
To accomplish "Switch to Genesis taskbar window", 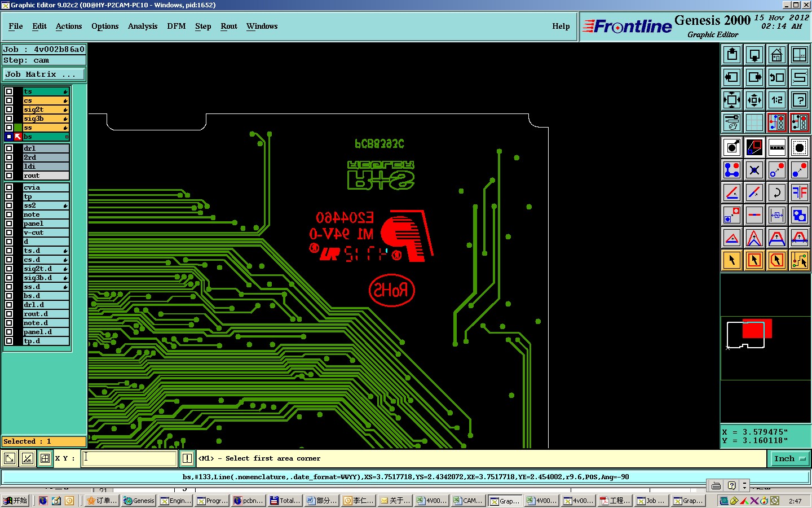I will (139, 501).
